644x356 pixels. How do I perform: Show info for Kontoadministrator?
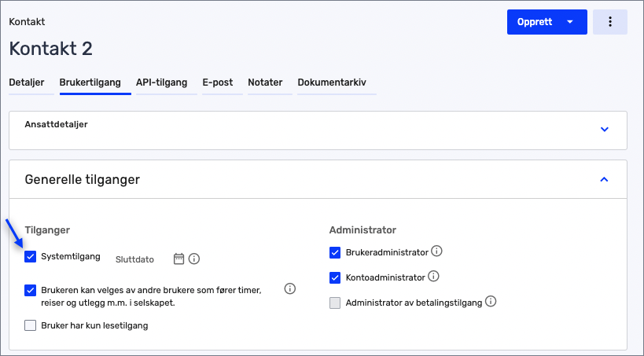click(x=434, y=277)
